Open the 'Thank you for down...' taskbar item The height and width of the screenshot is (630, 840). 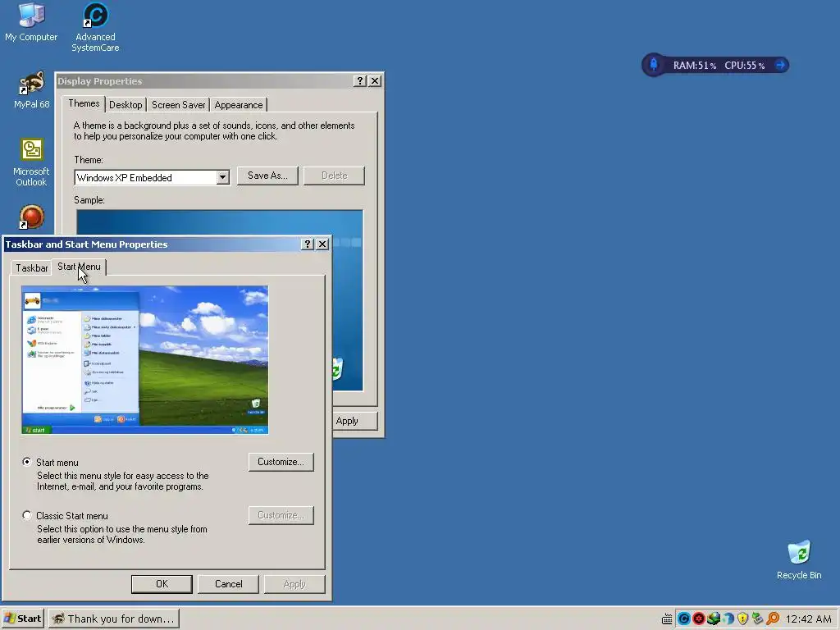tap(114, 619)
